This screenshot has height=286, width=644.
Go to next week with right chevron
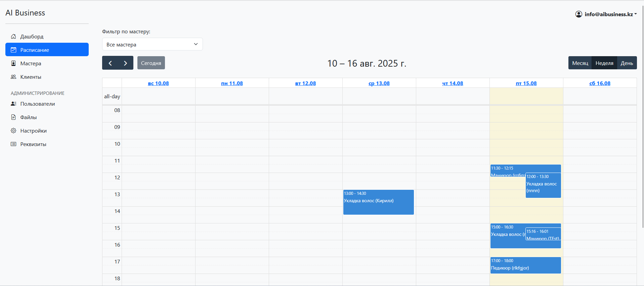(x=125, y=63)
